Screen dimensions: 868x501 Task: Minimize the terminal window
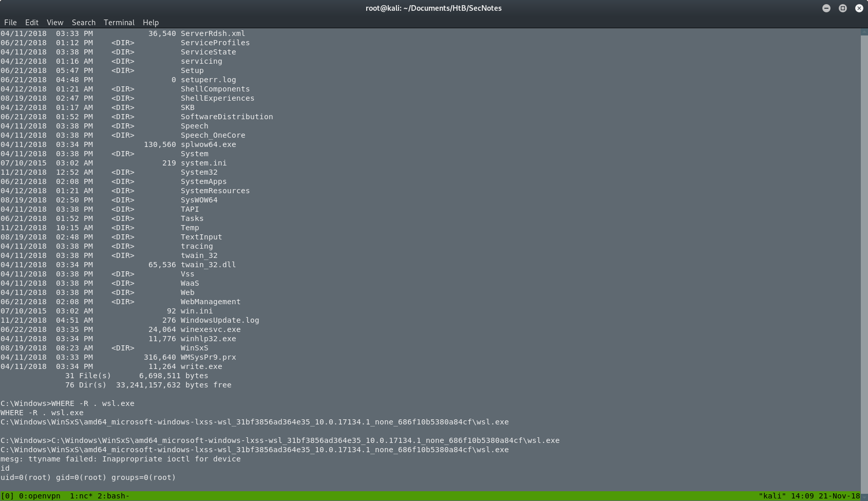pos(826,8)
